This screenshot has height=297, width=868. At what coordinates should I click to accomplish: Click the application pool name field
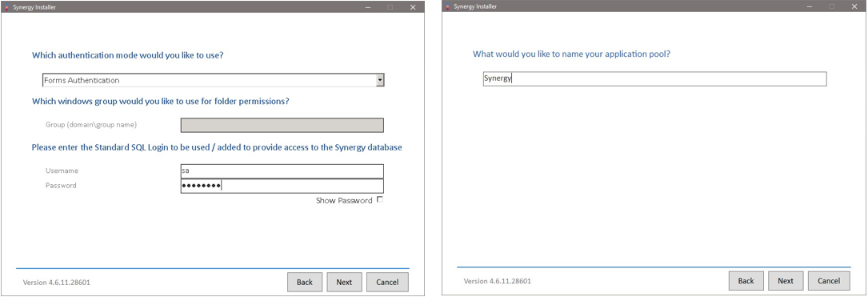coord(654,78)
